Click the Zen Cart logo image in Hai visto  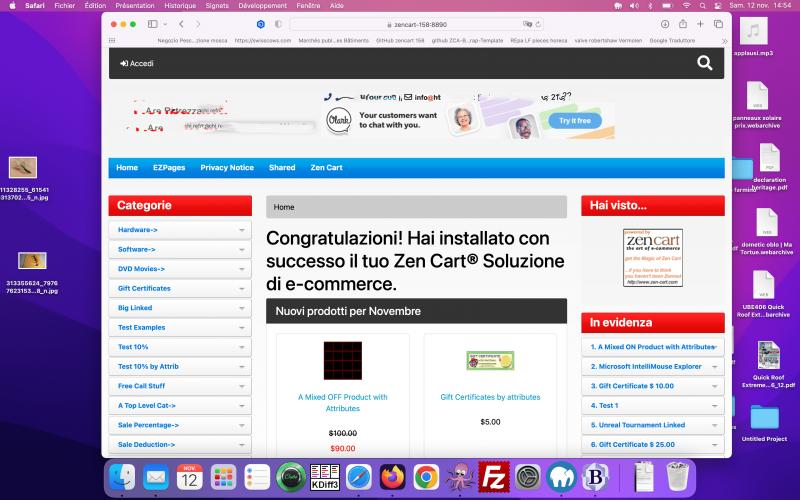point(653,258)
